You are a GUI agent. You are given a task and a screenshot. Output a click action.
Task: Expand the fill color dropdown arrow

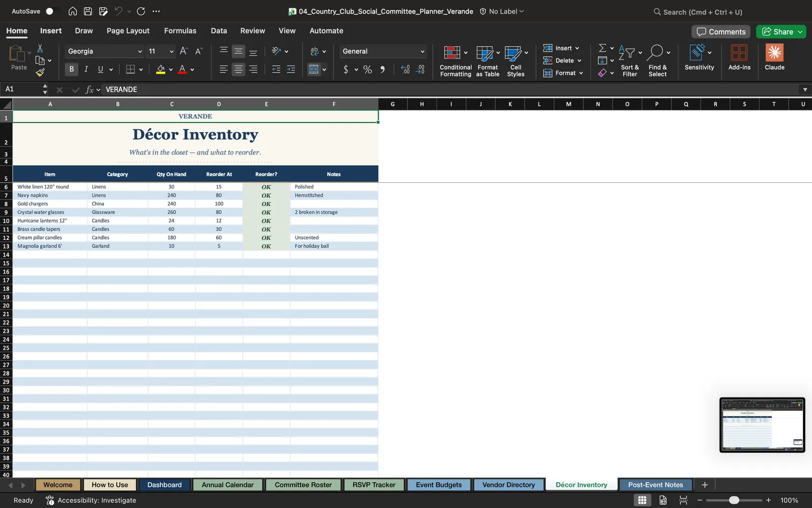[171, 70]
